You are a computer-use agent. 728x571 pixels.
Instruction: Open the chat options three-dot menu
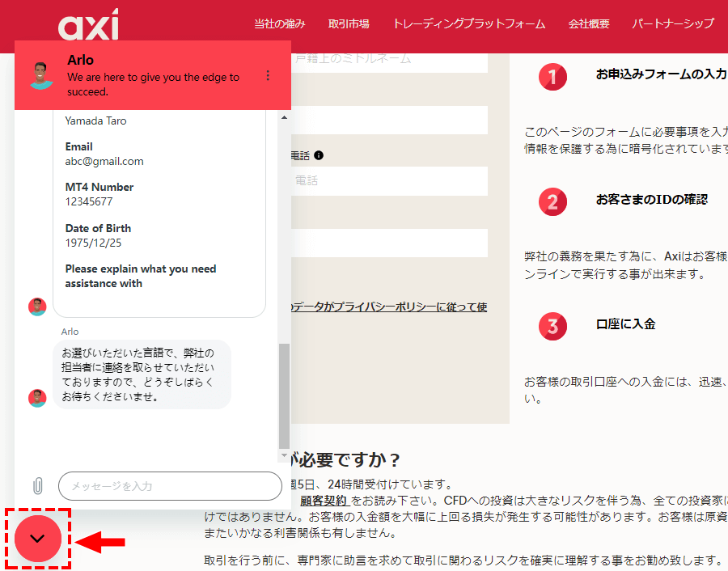coord(268,76)
